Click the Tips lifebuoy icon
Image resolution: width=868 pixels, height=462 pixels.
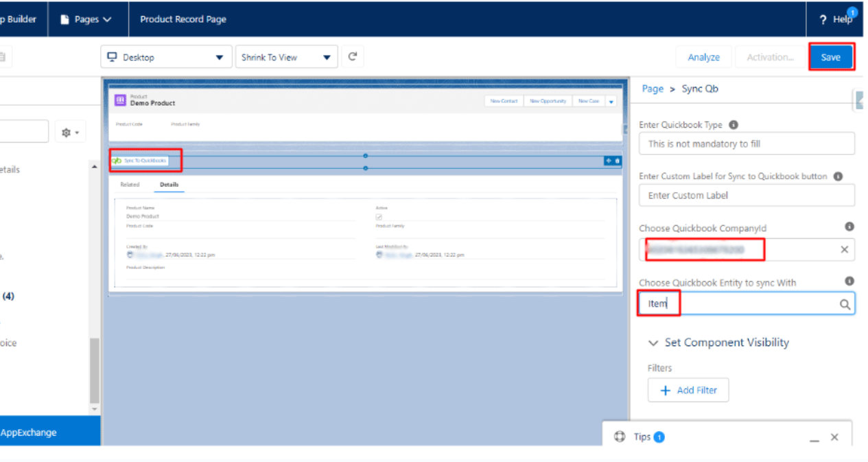[620, 437]
